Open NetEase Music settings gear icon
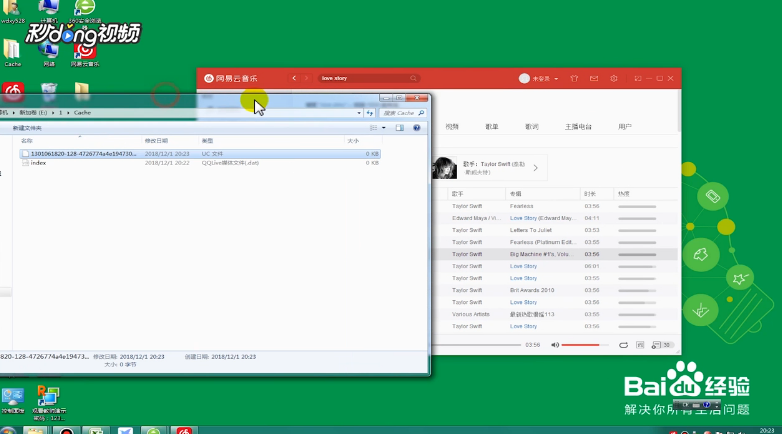 [614, 78]
